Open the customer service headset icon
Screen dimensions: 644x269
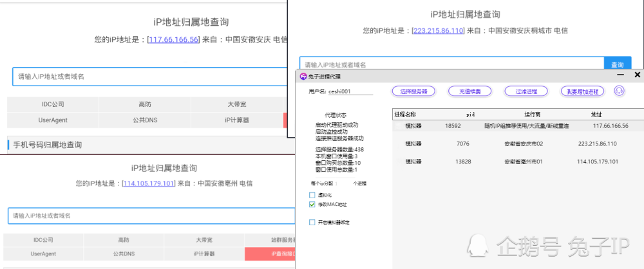pyautogui.click(x=619, y=91)
